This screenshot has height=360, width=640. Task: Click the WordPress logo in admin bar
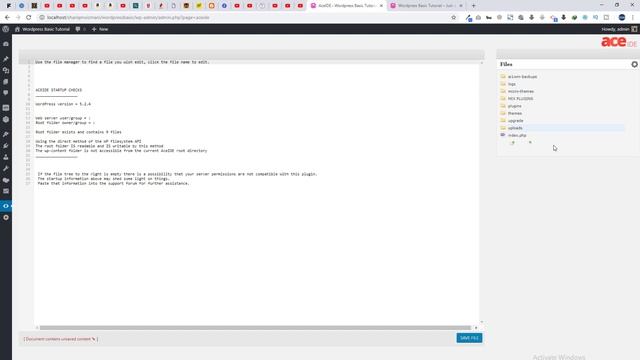click(6, 29)
